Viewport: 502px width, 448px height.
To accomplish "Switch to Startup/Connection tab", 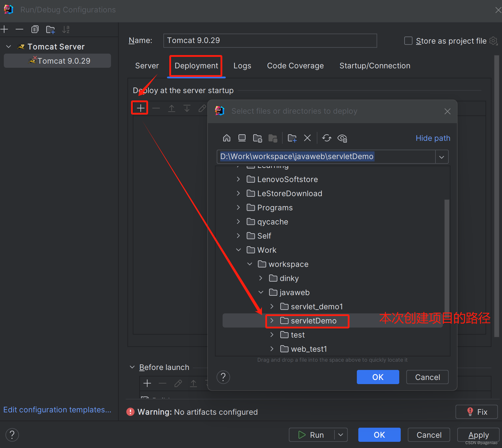I will coord(375,66).
